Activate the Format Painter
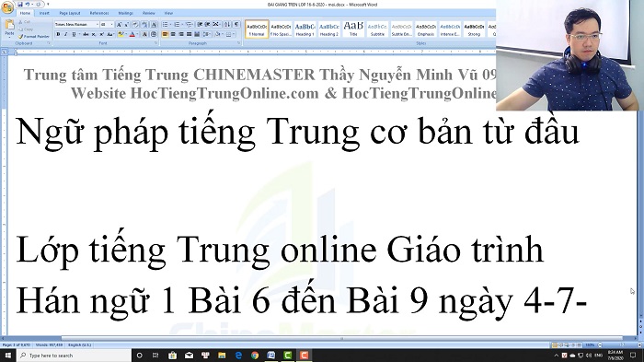This screenshot has width=644, height=362. [x=34, y=37]
